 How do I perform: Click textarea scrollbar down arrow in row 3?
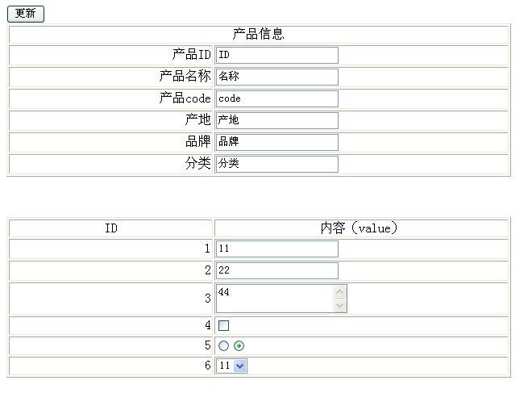coord(340,306)
